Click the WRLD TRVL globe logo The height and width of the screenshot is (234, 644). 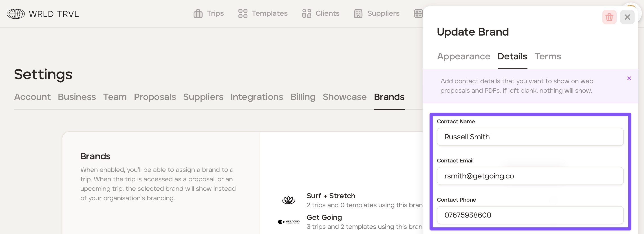coord(16,14)
